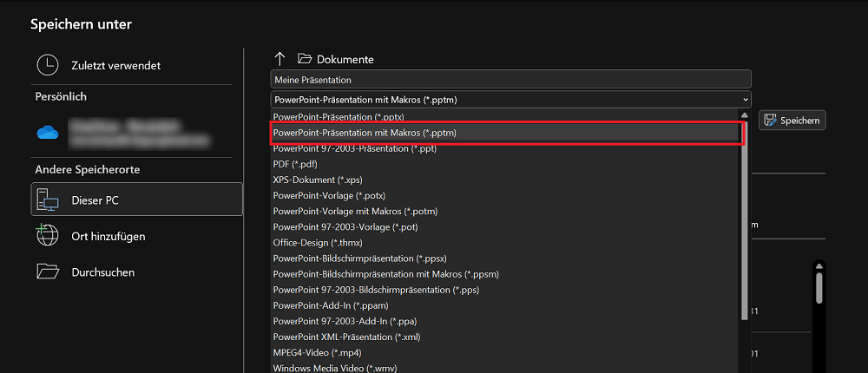868x373 pixels.
Task: Pick PDF (*.pdf) file type
Action: tap(505, 164)
